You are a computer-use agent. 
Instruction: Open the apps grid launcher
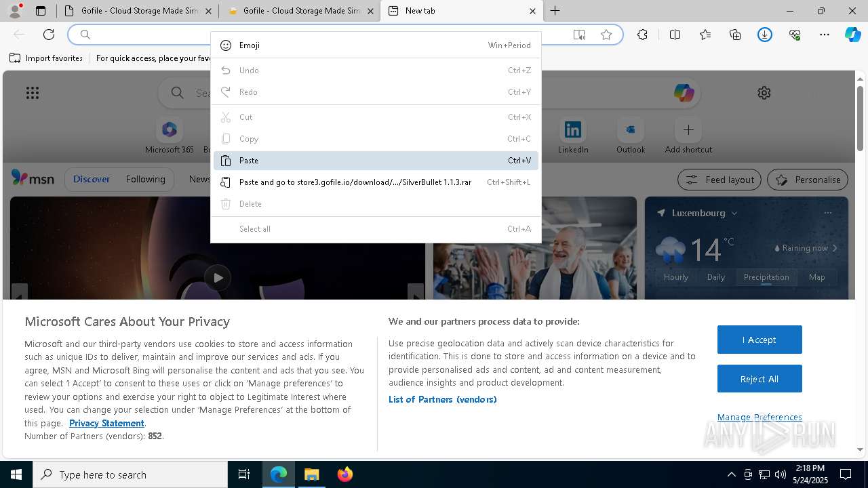click(33, 93)
